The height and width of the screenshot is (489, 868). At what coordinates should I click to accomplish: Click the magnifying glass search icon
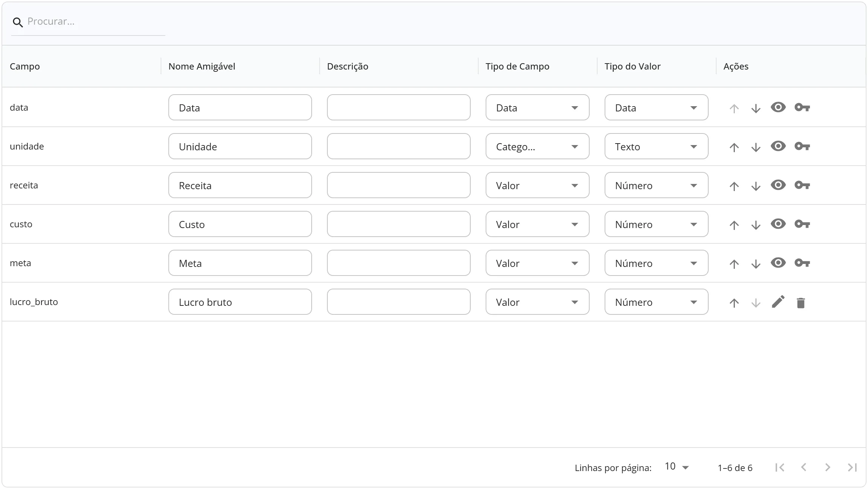[x=18, y=22]
